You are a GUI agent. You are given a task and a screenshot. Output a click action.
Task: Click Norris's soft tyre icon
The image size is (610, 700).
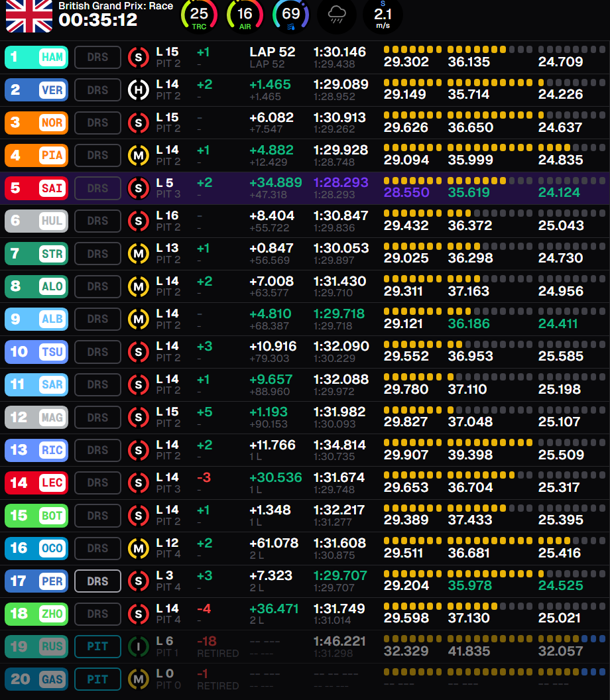139,123
